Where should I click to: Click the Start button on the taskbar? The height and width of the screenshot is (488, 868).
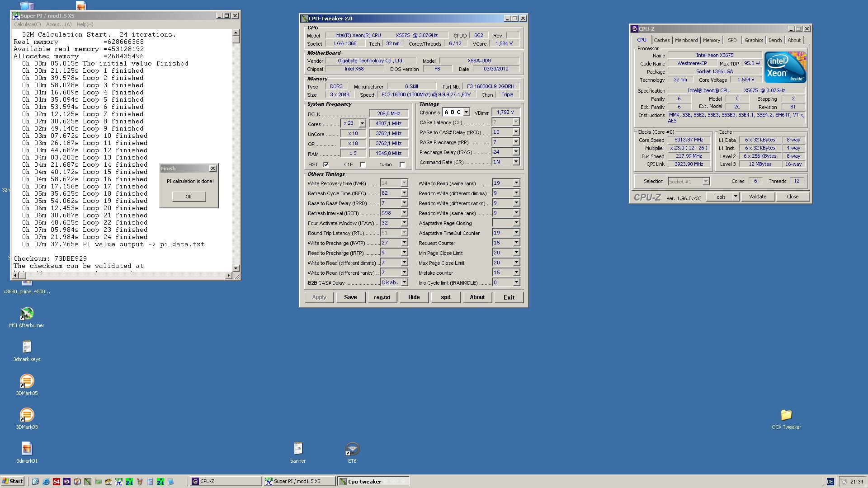point(13,482)
